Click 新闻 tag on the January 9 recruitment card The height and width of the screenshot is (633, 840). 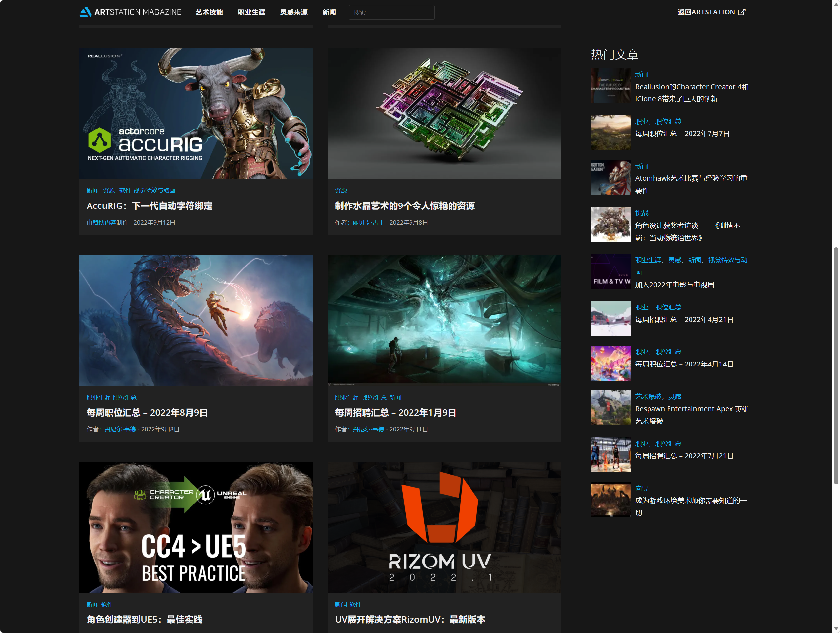coord(395,397)
